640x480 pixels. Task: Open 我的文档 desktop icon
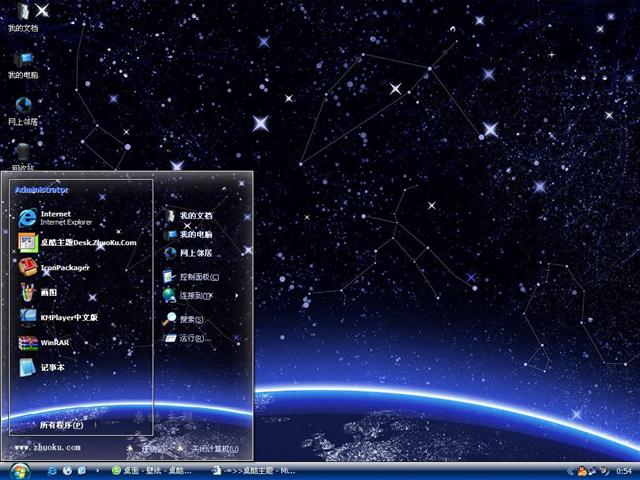coord(23,17)
